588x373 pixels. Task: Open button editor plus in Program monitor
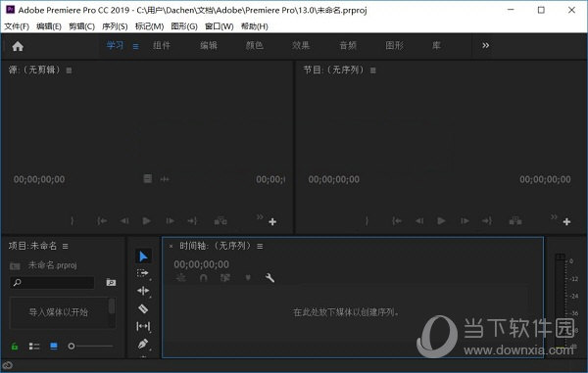point(566,221)
